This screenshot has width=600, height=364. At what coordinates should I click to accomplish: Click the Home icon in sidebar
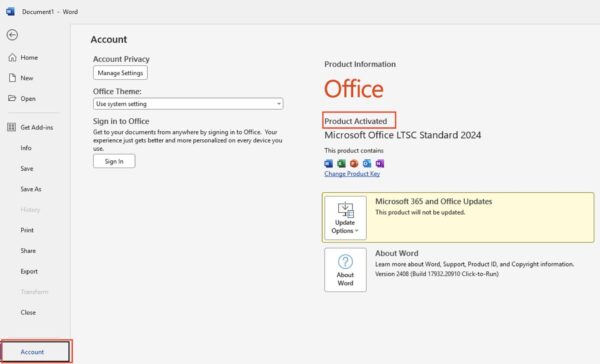pos(12,57)
